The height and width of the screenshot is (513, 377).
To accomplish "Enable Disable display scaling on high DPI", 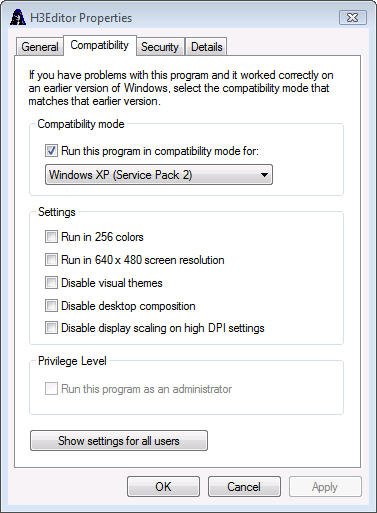I will [51, 328].
